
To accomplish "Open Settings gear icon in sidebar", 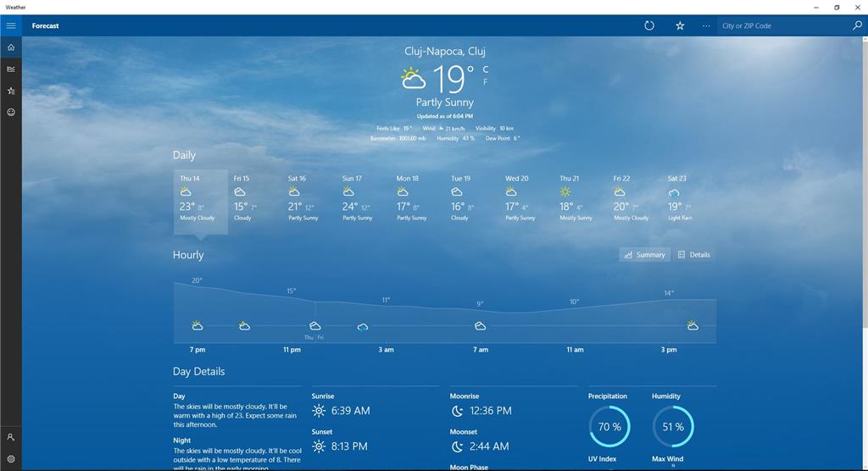I will pyautogui.click(x=11, y=459).
